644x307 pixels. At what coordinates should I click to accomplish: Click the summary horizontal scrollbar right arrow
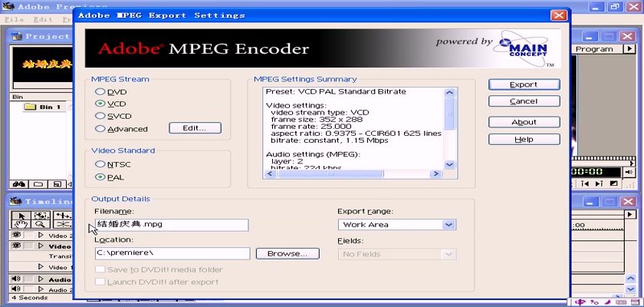(435, 174)
